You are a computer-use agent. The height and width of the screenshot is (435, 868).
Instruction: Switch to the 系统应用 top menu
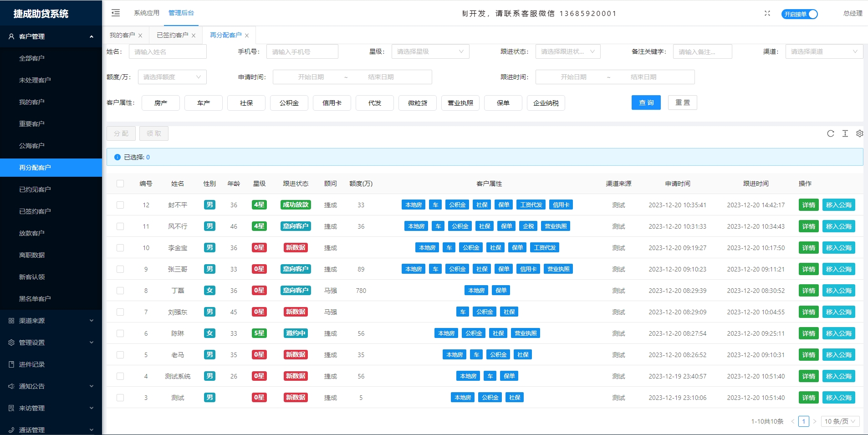pos(147,13)
